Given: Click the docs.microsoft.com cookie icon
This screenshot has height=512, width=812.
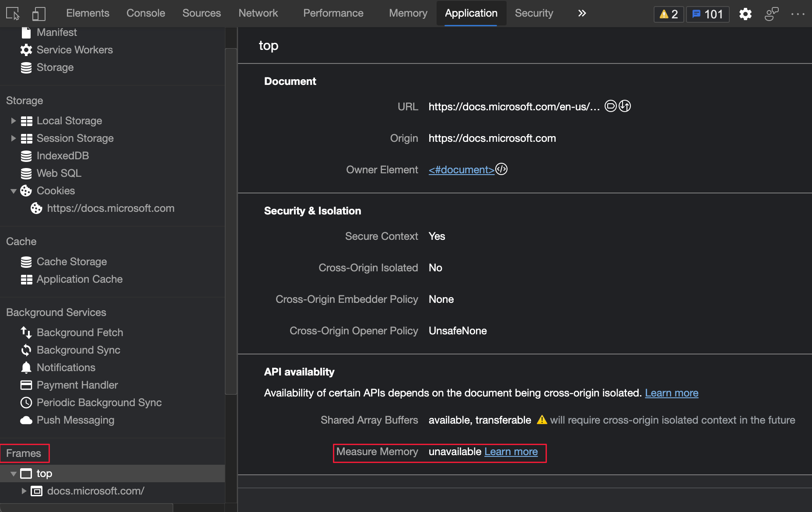Looking at the screenshot, I should click(36, 208).
